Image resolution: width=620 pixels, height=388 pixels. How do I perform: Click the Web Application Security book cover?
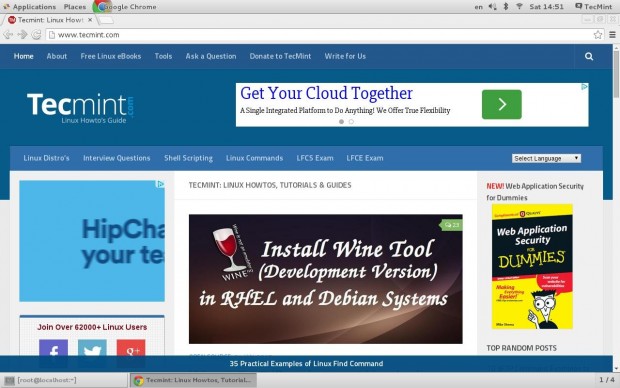[x=532, y=267]
